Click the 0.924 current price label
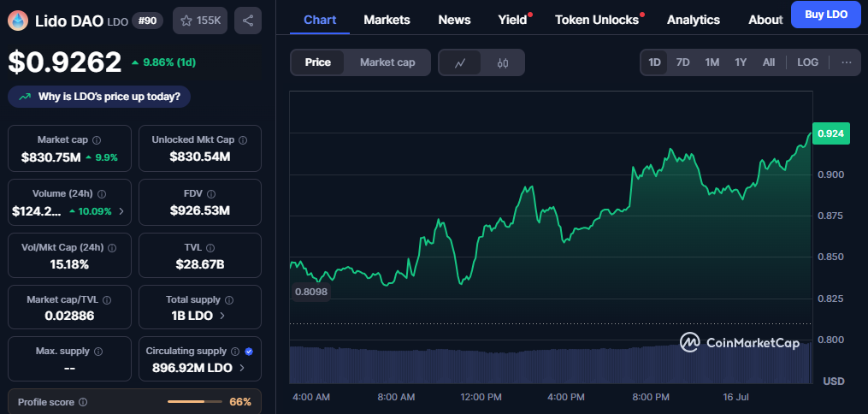This screenshot has width=868, height=414. click(x=831, y=133)
